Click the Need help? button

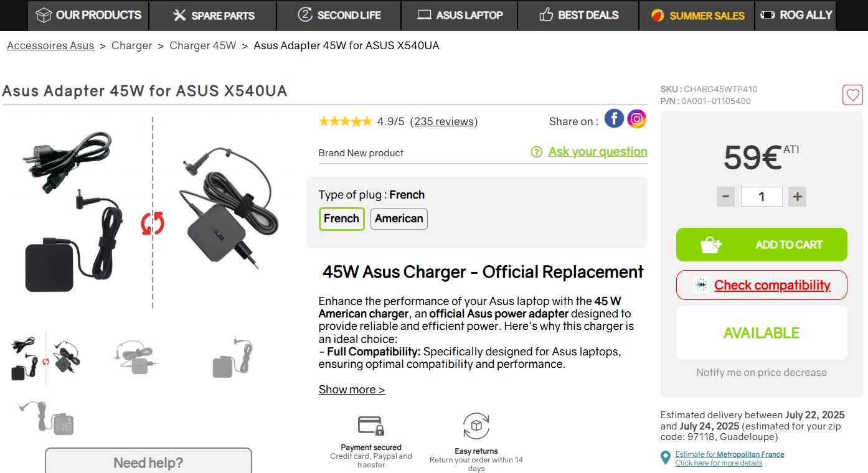click(148, 462)
